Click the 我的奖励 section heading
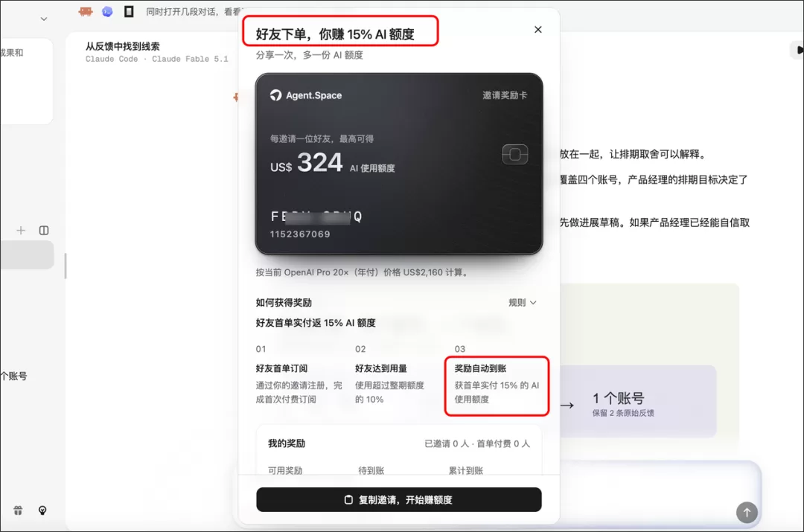Image resolution: width=804 pixels, height=532 pixels. tap(287, 443)
